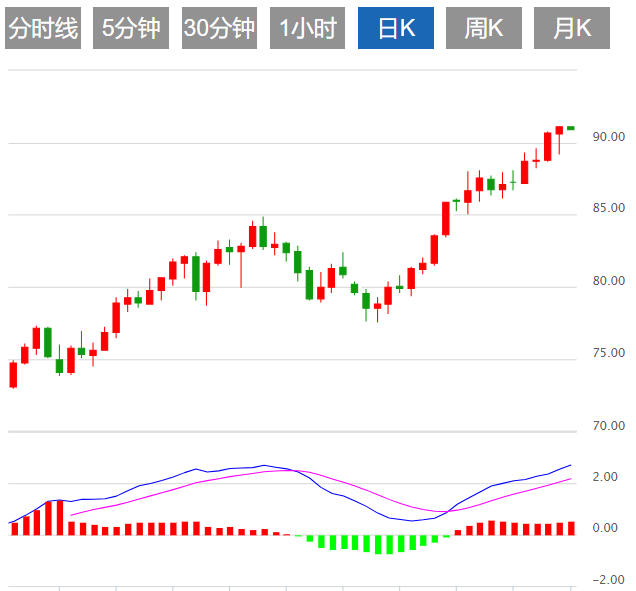
Task: Click the 75.00 price axis label
Action: point(608,353)
